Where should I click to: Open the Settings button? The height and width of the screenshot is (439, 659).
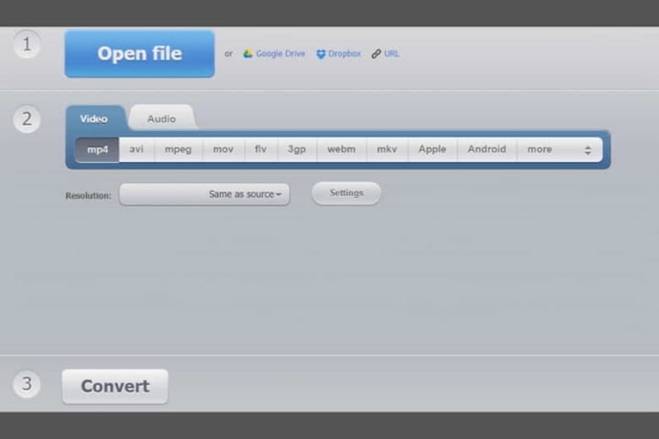pos(346,193)
